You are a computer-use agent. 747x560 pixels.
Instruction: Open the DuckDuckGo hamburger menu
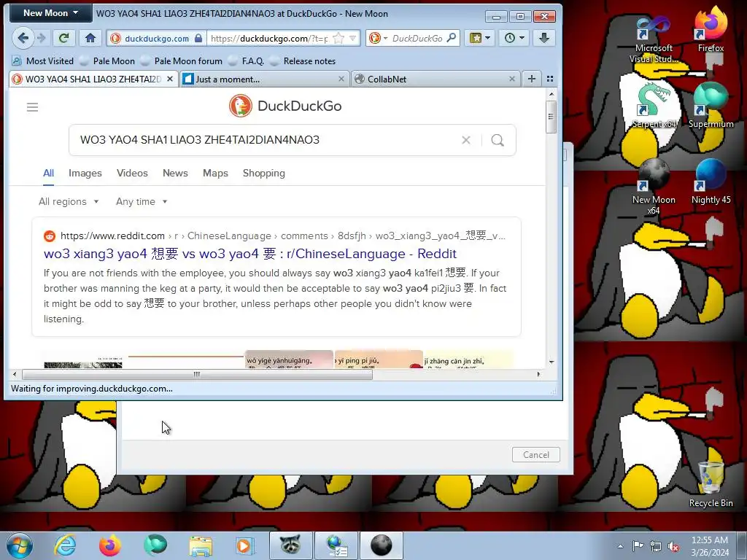point(32,107)
